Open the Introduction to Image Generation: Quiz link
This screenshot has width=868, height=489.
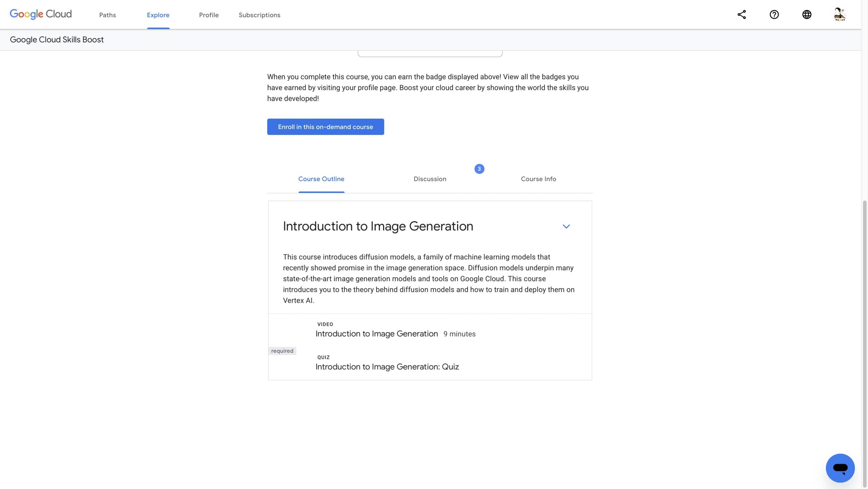coord(387,367)
